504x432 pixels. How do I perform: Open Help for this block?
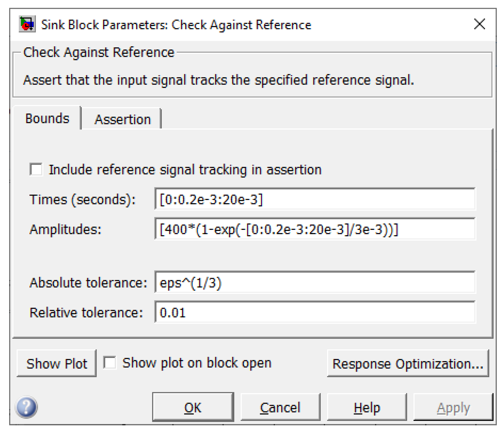coord(367,407)
